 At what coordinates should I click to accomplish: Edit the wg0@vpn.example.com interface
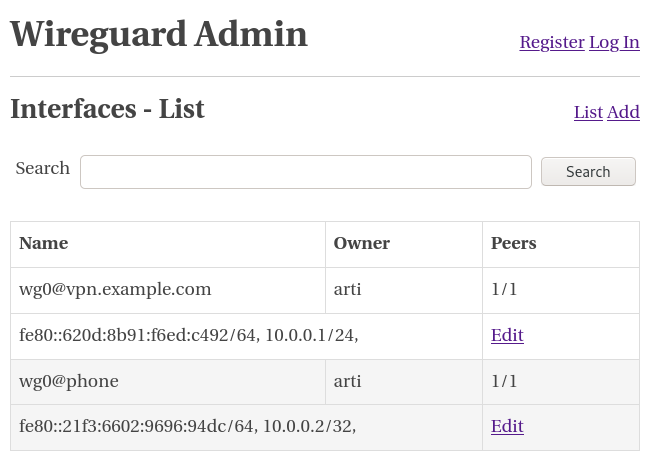click(x=507, y=335)
